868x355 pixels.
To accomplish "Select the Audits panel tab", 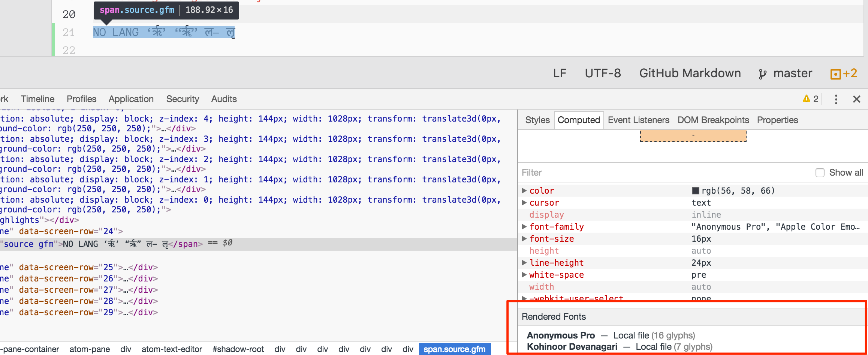I will [x=224, y=99].
